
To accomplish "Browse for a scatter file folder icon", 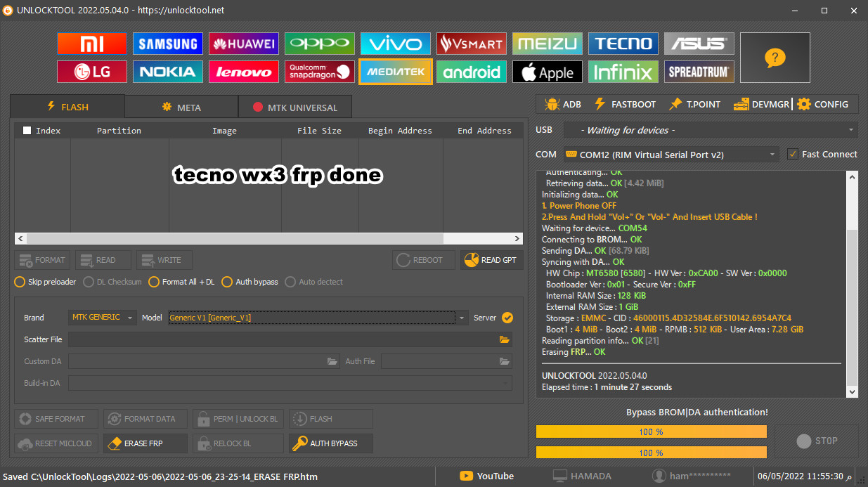I will click(504, 339).
